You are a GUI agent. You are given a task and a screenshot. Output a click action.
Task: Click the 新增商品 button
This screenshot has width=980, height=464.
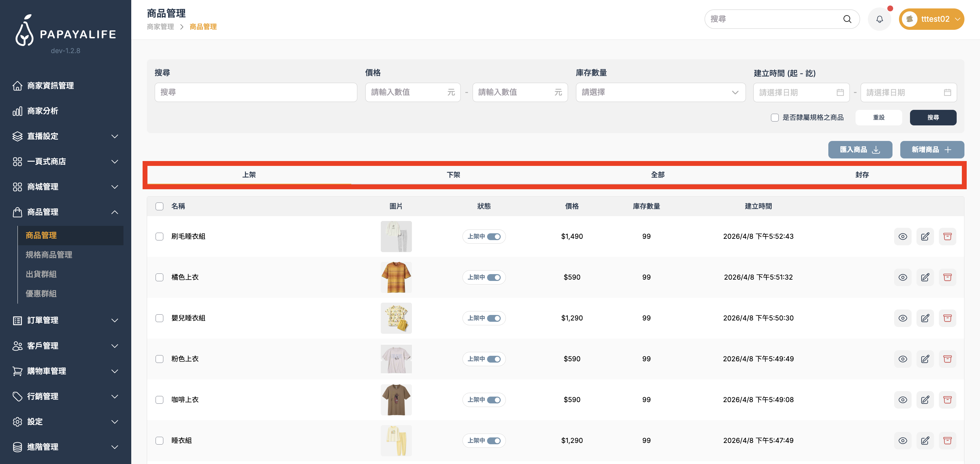click(931, 149)
